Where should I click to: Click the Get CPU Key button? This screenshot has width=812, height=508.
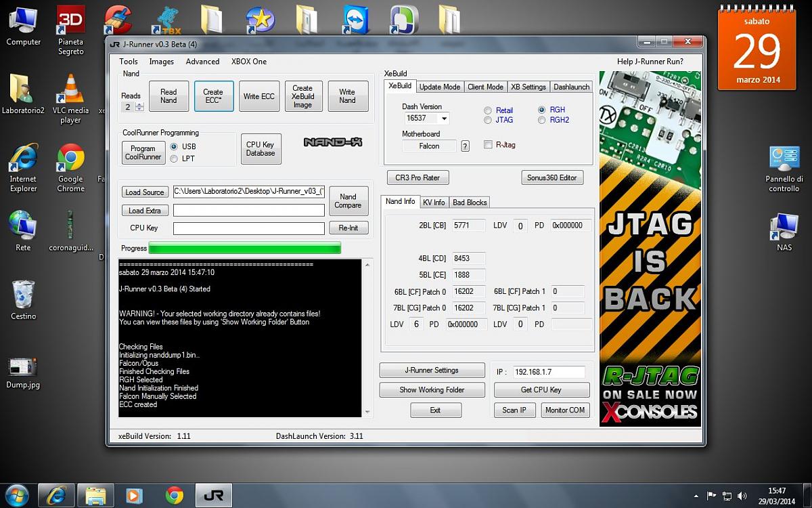pos(541,390)
